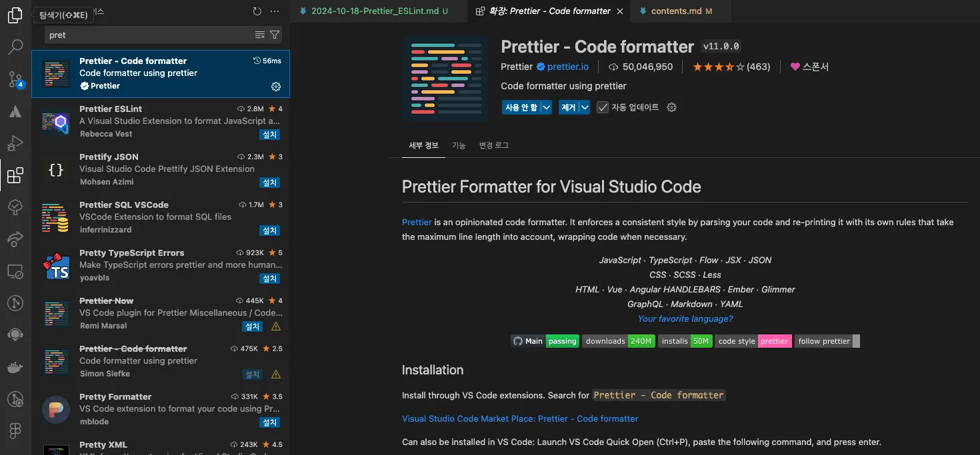This screenshot has height=455, width=980.
Task: Install the Prettify JSON extension
Action: 269,183
